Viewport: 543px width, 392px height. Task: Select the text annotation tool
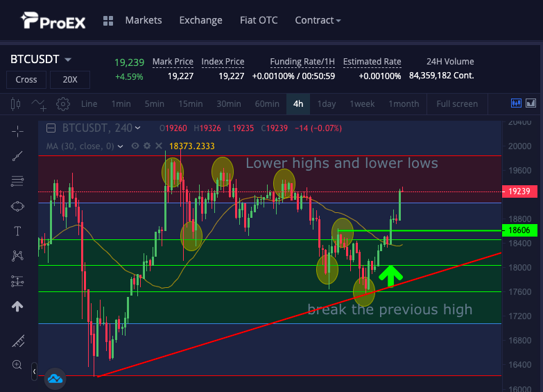(17, 231)
